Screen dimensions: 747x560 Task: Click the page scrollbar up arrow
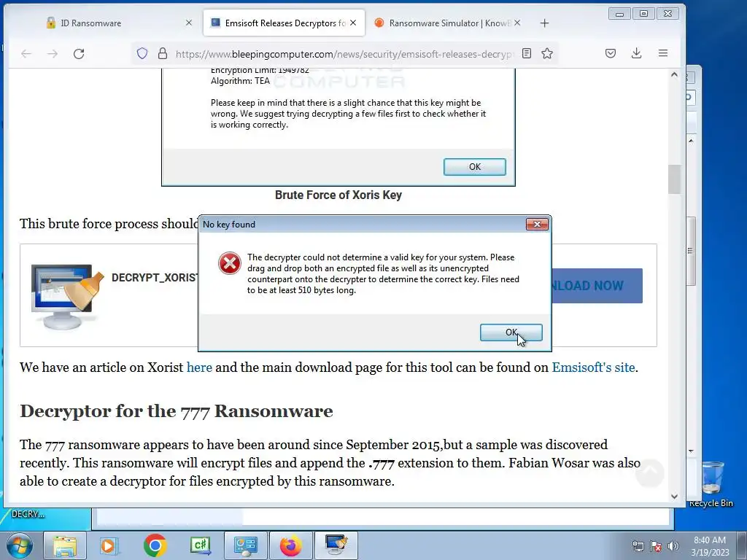click(x=674, y=75)
